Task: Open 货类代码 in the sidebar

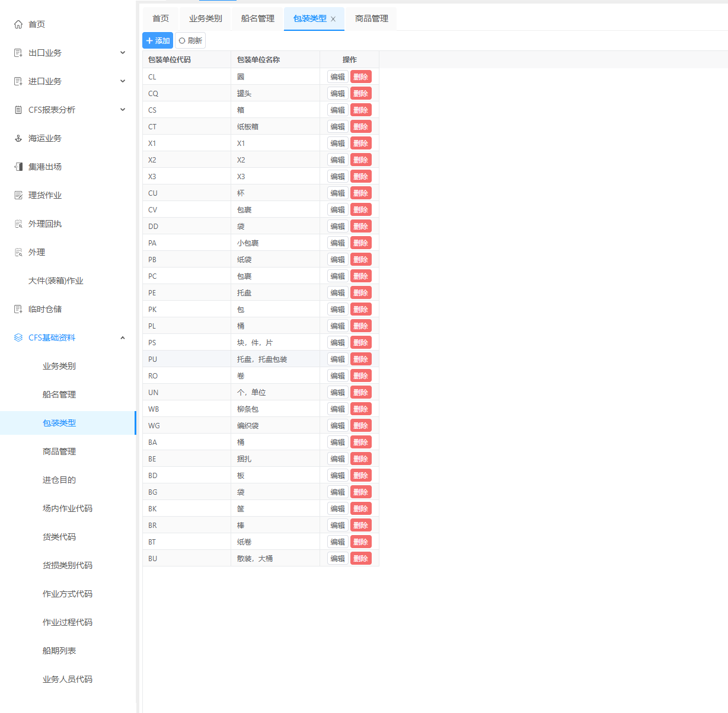Action: (x=59, y=537)
